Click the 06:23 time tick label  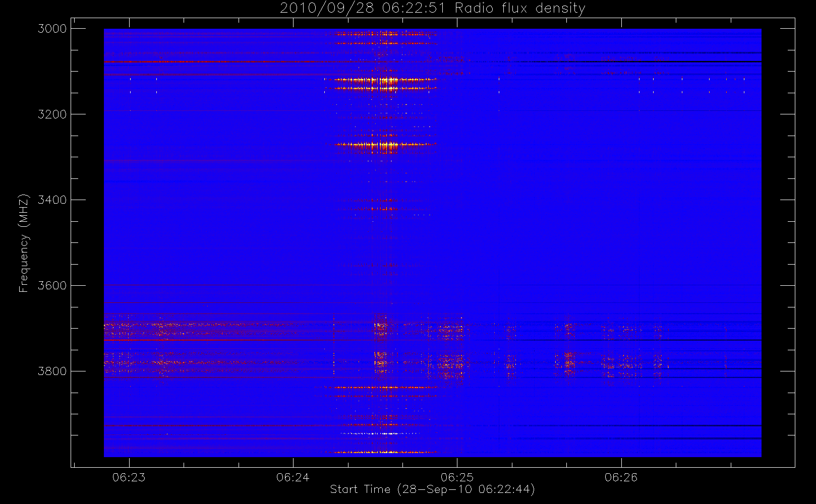pos(129,477)
